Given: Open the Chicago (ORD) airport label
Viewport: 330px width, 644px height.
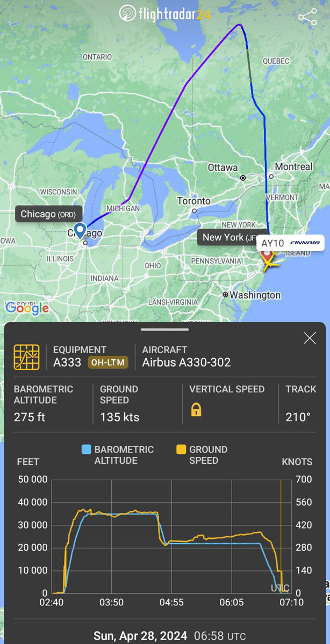Looking at the screenshot, I should point(48,214).
